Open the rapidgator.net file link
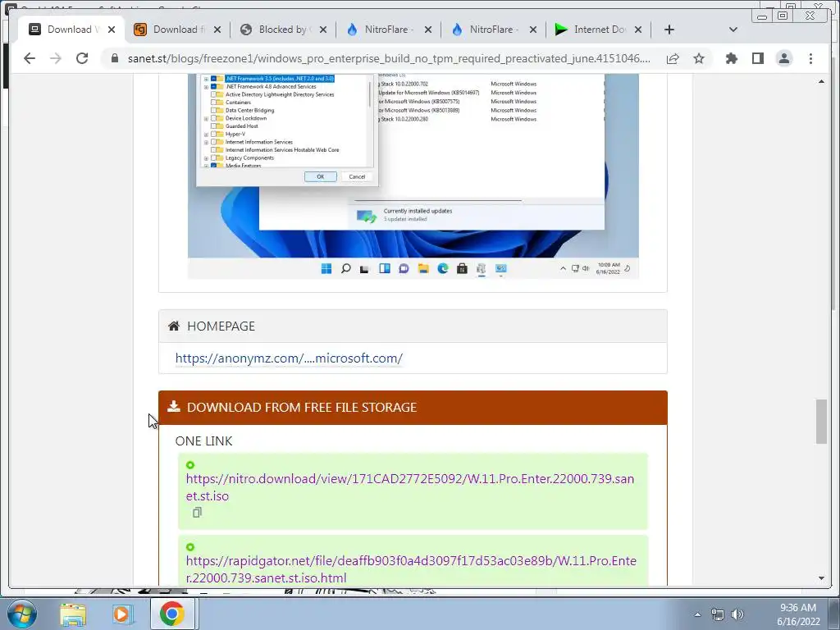This screenshot has height=630, width=840. (x=411, y=569)
